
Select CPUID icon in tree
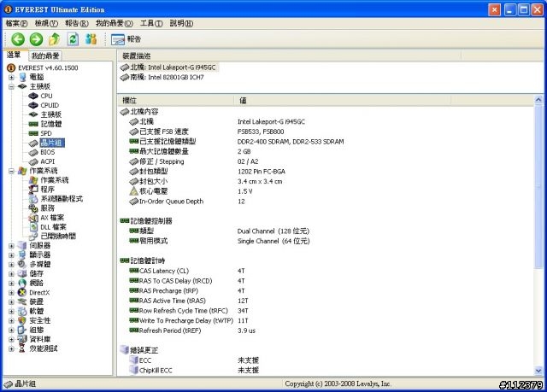point(33,105)
